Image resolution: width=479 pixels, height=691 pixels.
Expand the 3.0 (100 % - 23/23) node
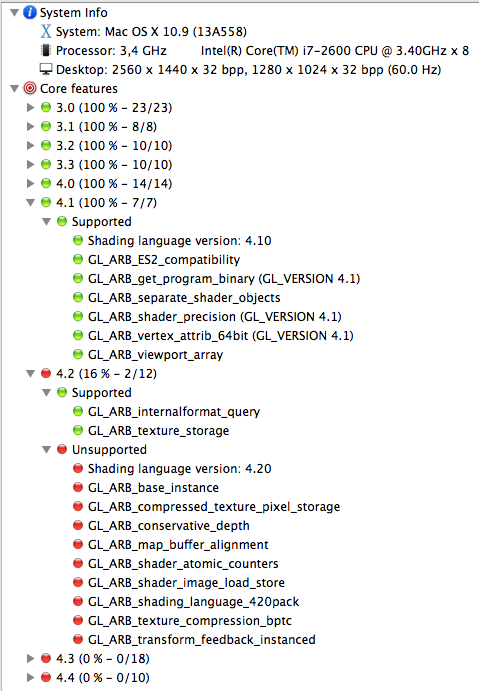point(30,108)
